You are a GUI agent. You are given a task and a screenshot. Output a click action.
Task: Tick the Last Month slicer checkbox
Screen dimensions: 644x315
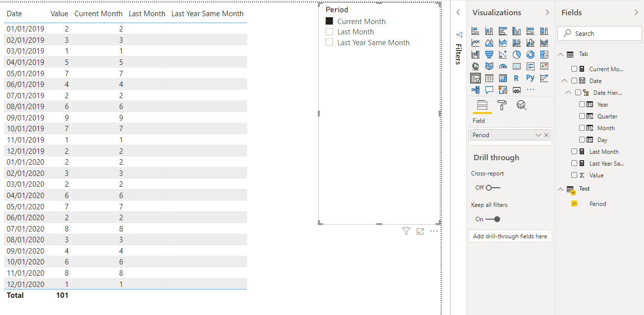pos(329,32)
